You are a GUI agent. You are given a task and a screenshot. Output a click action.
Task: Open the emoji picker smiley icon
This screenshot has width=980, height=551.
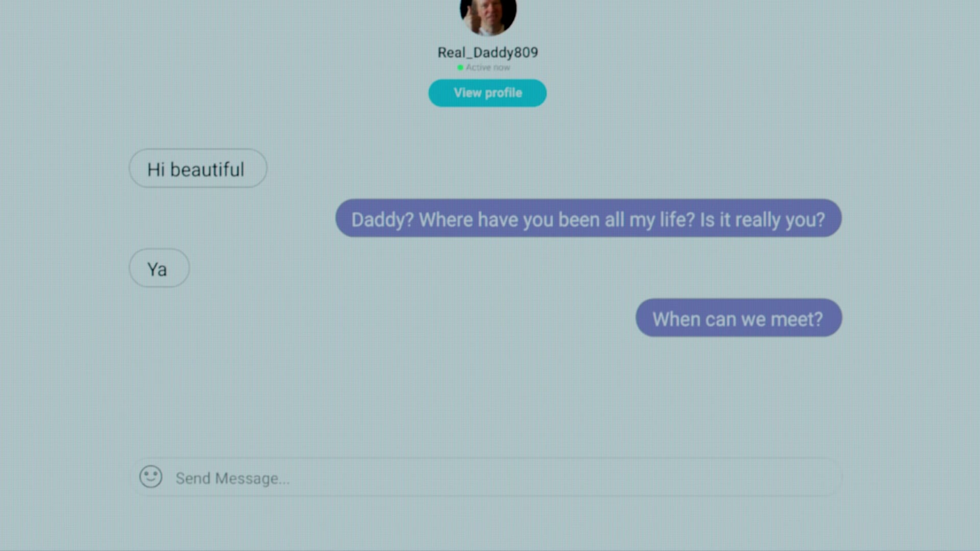151,477
